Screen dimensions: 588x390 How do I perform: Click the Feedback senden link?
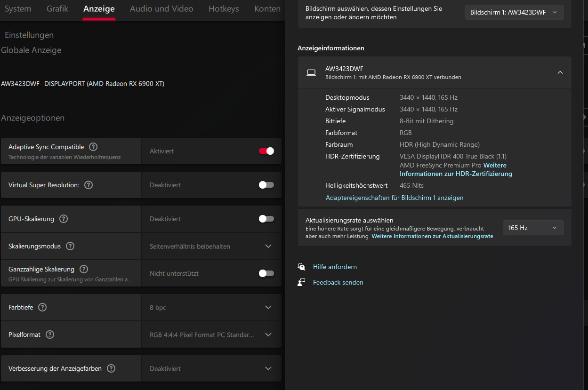click(x=338, y=282)
